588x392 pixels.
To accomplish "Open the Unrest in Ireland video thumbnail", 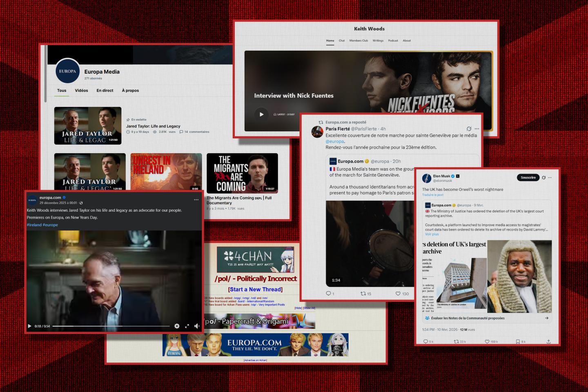I will coord(166,172).
